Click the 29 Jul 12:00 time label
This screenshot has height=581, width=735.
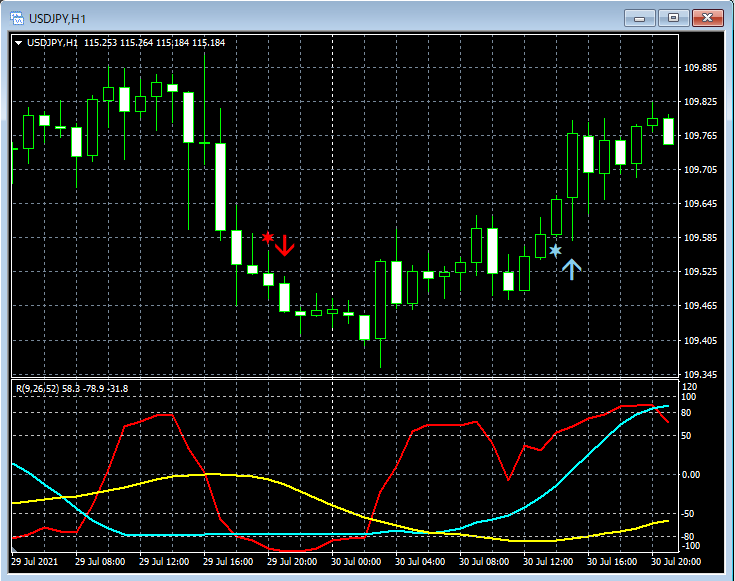click(164, 561)
